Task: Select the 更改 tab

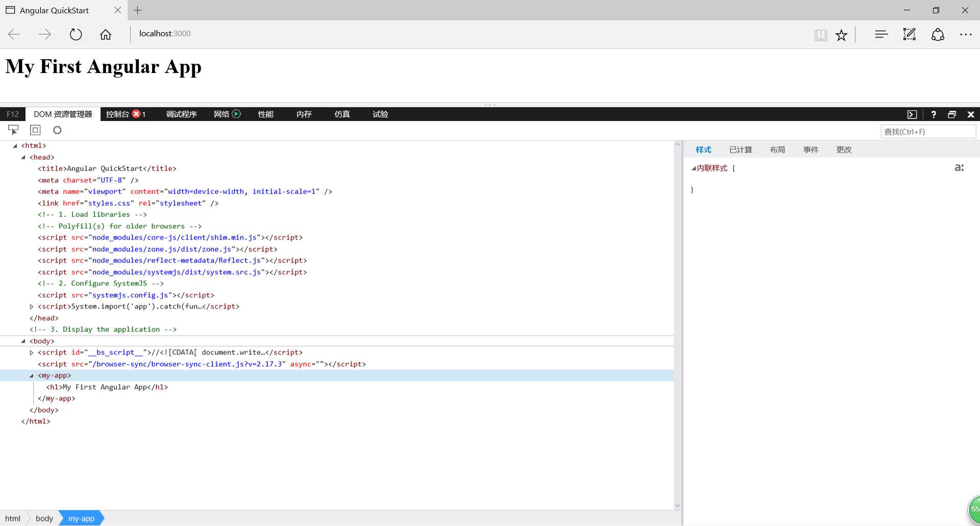Action: (x=844, y=150)
